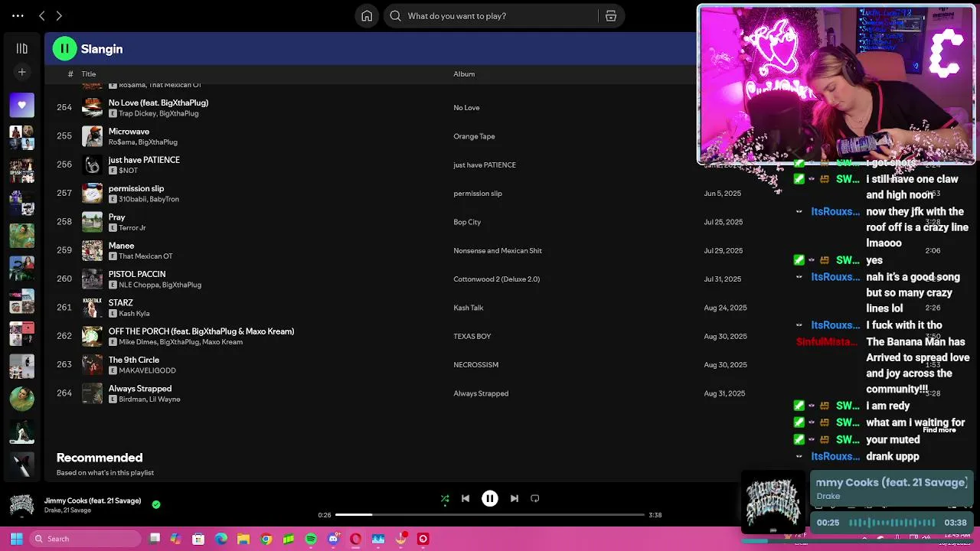Image resolution: width=980 pixels, height=551 pixels.
Task: Click 'Find more' button
Action: coord(939,430)
